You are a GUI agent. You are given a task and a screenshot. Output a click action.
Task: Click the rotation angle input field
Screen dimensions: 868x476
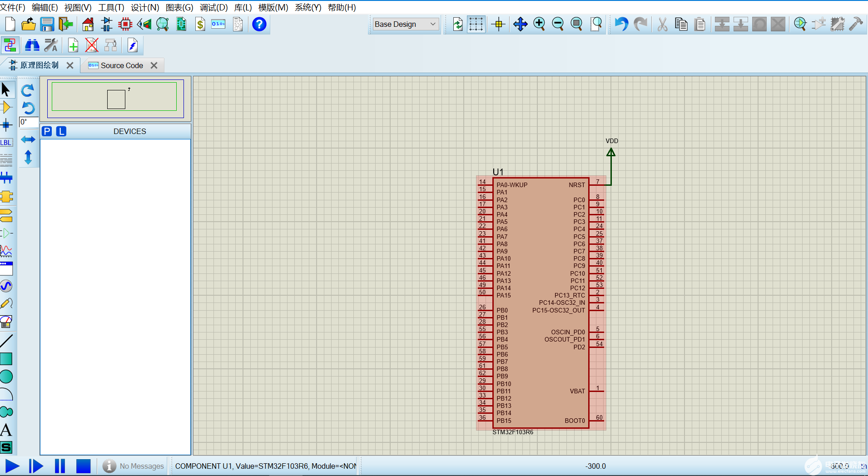pyautogui.click(x=28, y=122)
